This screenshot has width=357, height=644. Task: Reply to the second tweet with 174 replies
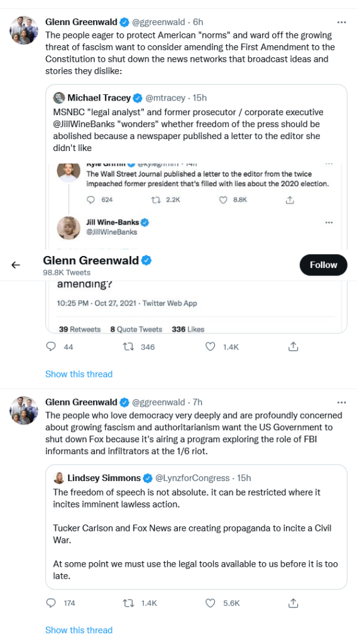[51, 603]
